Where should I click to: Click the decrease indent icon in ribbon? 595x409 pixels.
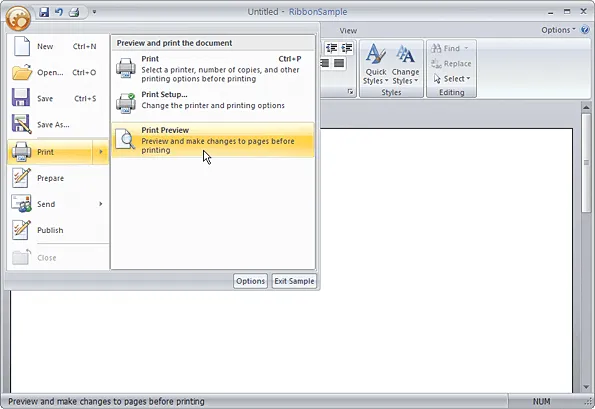[332, 48]
